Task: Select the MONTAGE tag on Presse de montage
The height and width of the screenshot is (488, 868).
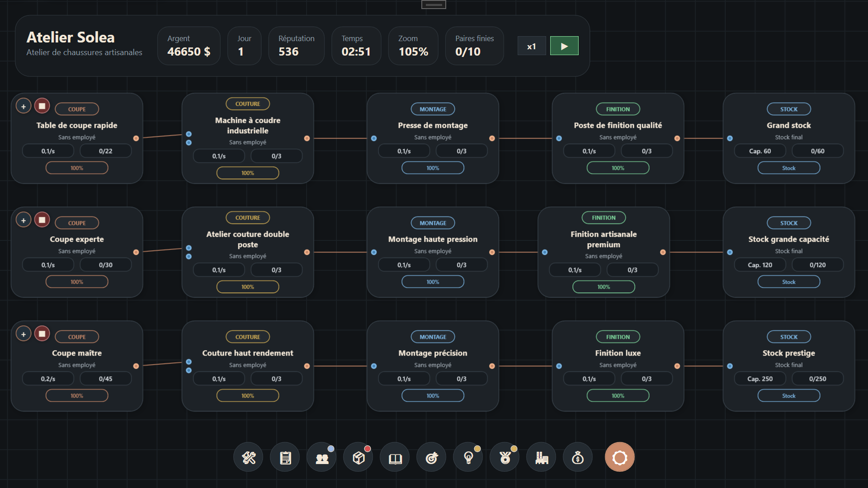Action: (x=433, y=109)
